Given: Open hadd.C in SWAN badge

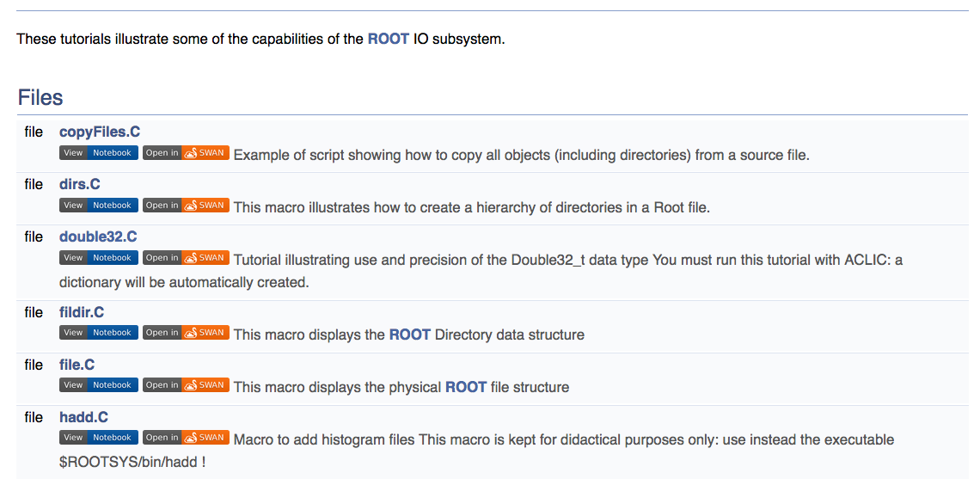Looking at the screenshot, I should click(x=186, y=438).
